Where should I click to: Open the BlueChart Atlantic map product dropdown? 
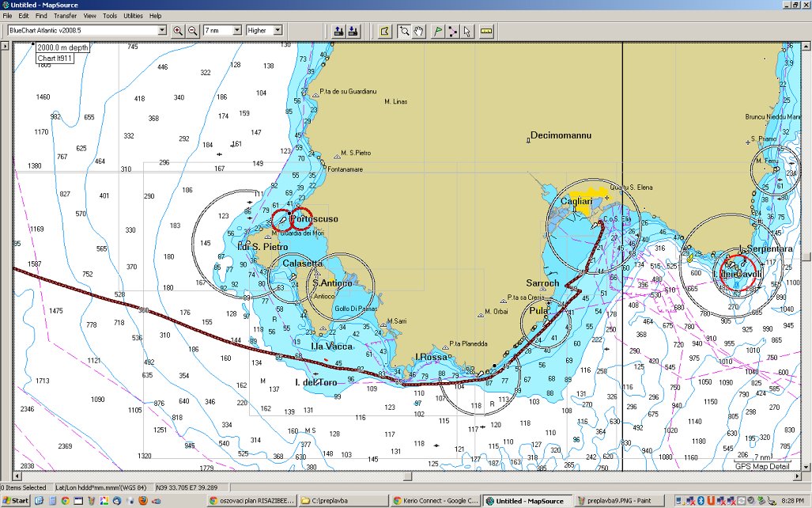pos(162,31)
